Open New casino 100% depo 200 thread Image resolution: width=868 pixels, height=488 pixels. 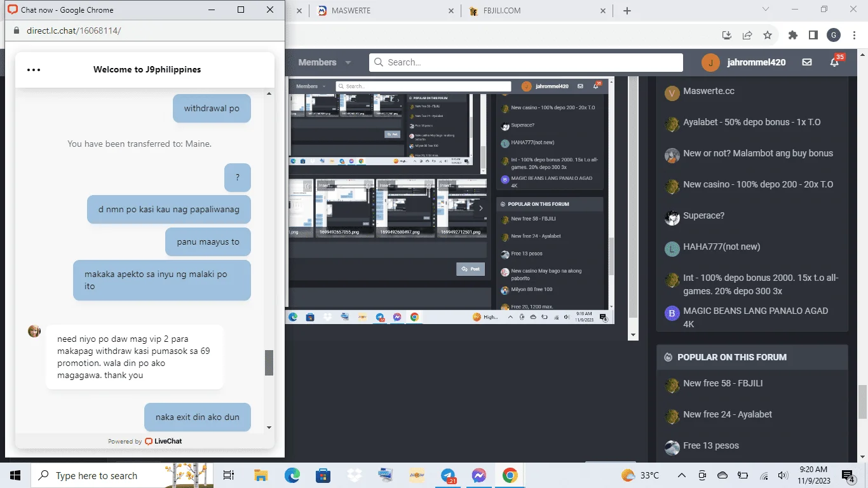tap(758, 184)
